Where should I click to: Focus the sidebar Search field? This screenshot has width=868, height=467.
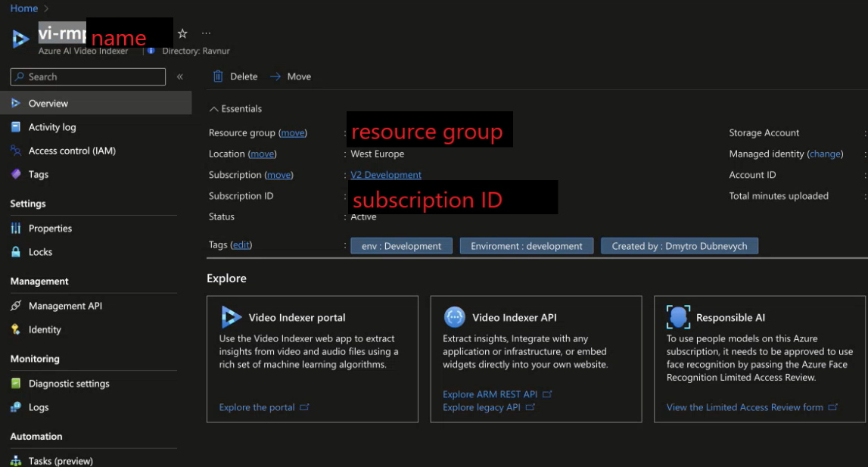pos(88,76)
